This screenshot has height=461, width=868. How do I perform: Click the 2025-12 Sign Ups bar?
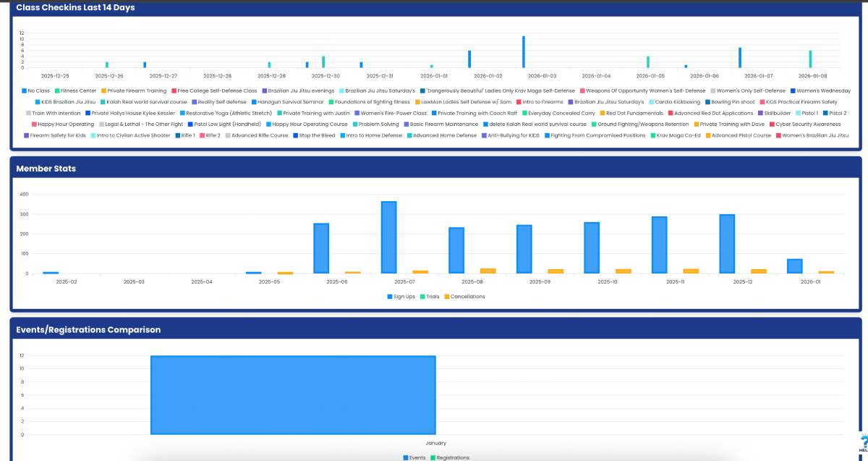pos(727,244)
